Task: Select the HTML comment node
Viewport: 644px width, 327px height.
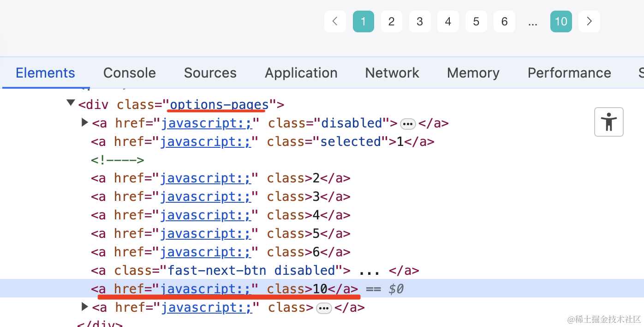Action: 118,160
